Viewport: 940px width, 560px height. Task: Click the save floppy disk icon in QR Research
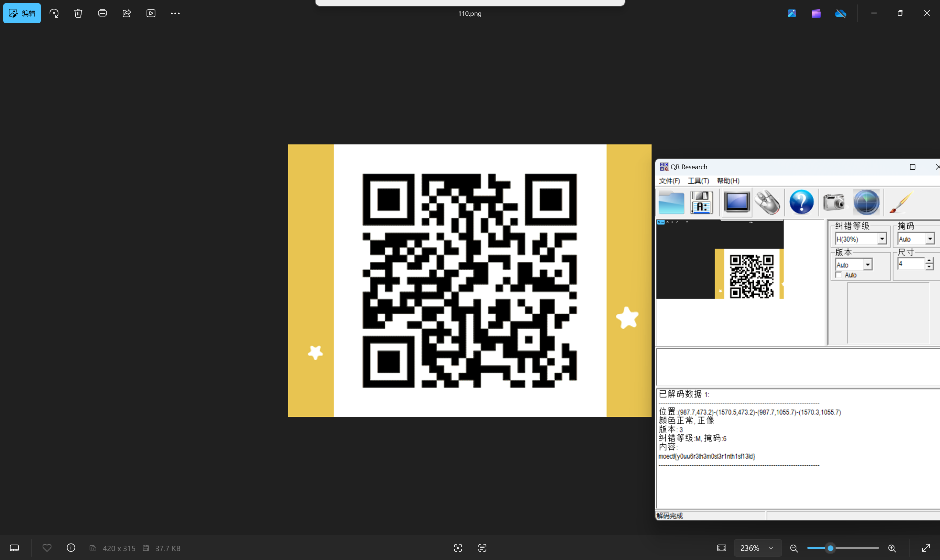click(702, 203)
